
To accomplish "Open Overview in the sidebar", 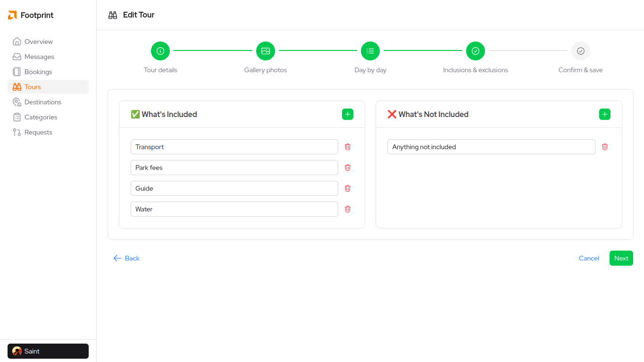I will (48, 42).
